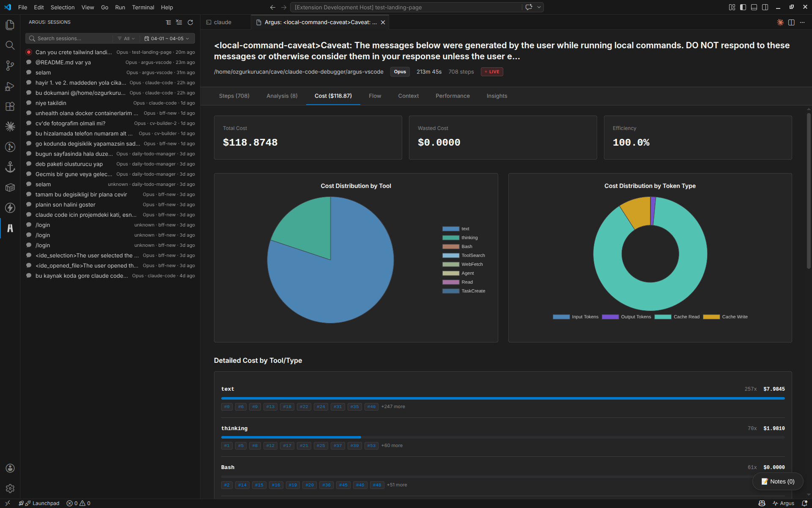Click the clear-sessions list icon
812x508 pixels.
coord(179,22)
